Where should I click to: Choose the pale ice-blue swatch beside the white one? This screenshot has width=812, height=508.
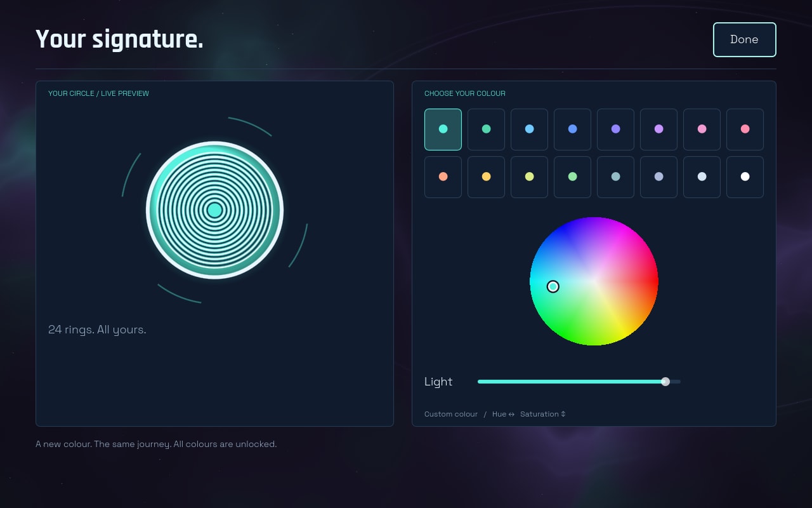pos(702,177)
